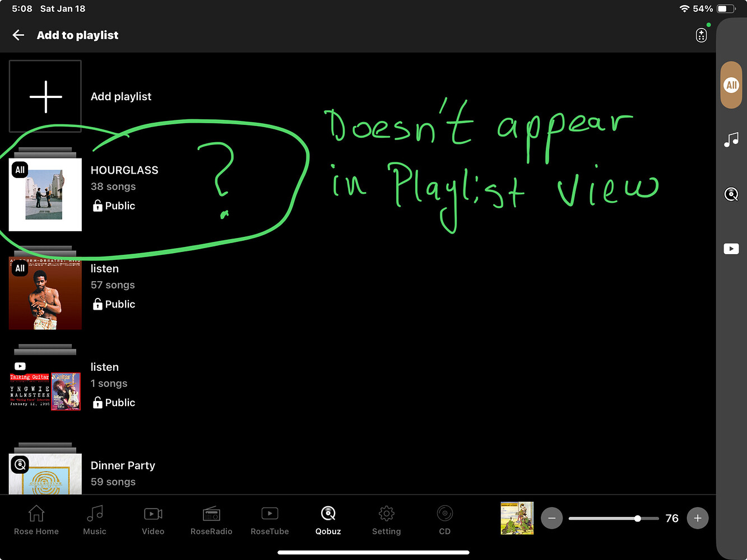Tap the battery indicator in status bar

pos(727,8)
